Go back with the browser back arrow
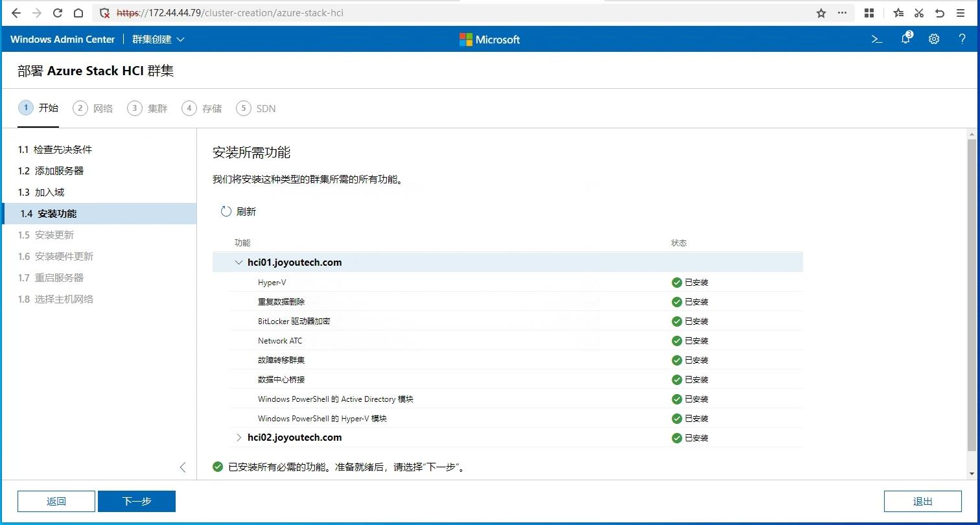This screenshot has height=525, width=980. 16,13
